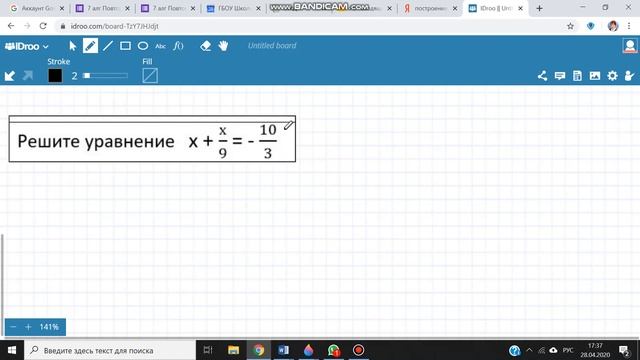640x360 pixels.
Task: Click the address bar URL
Action: 114,26
